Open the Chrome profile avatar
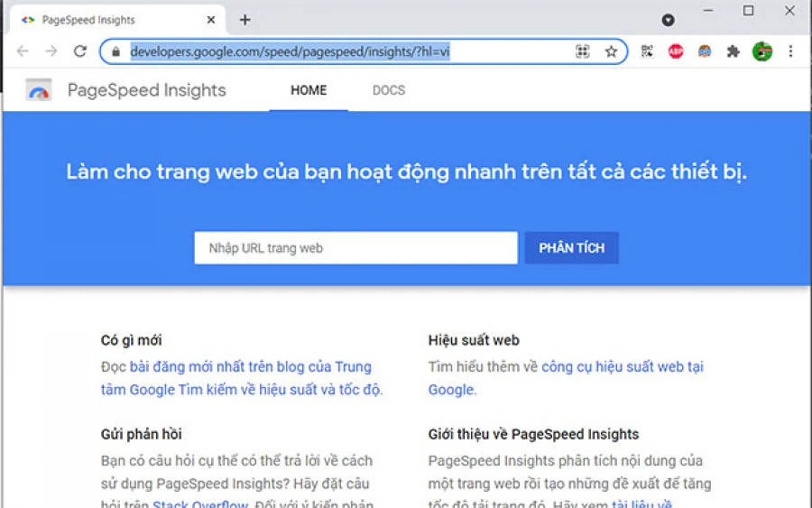This screenshot has height=508, width=812. [761, 51]
